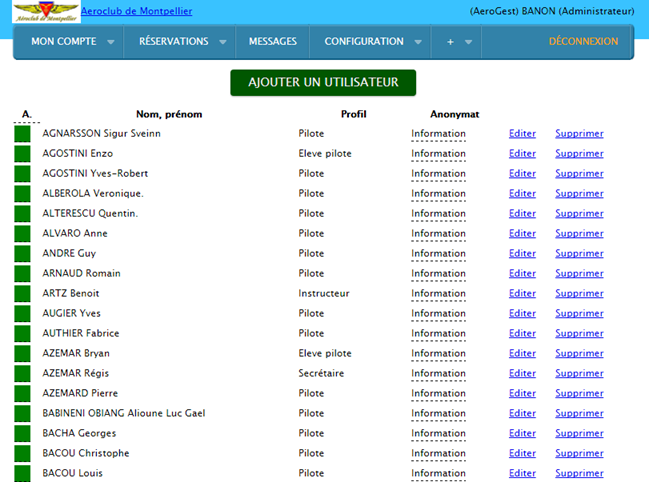Click green status square of BACHA Georges
Screen dimensions: 649x482
[22, 434]
